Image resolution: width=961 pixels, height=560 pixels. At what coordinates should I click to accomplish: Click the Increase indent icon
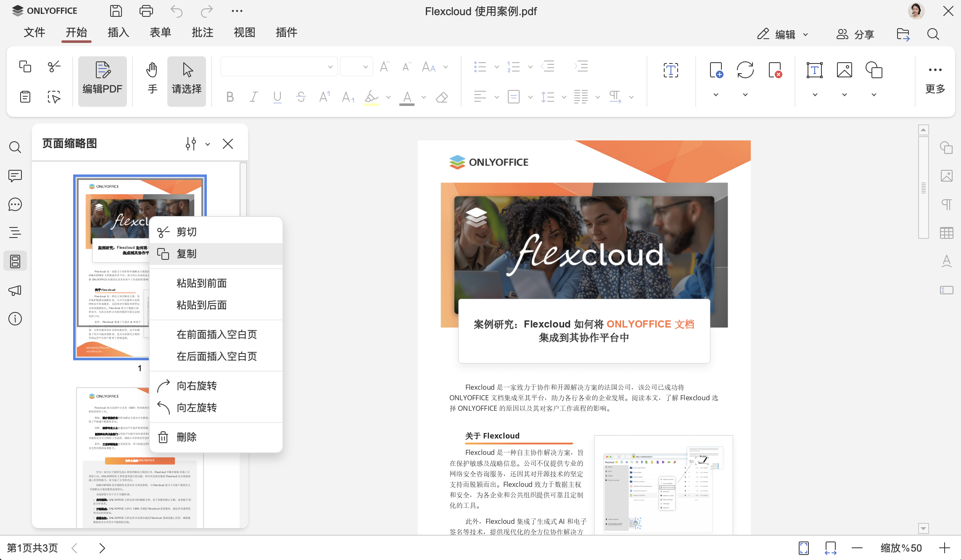tap(581, 66)
